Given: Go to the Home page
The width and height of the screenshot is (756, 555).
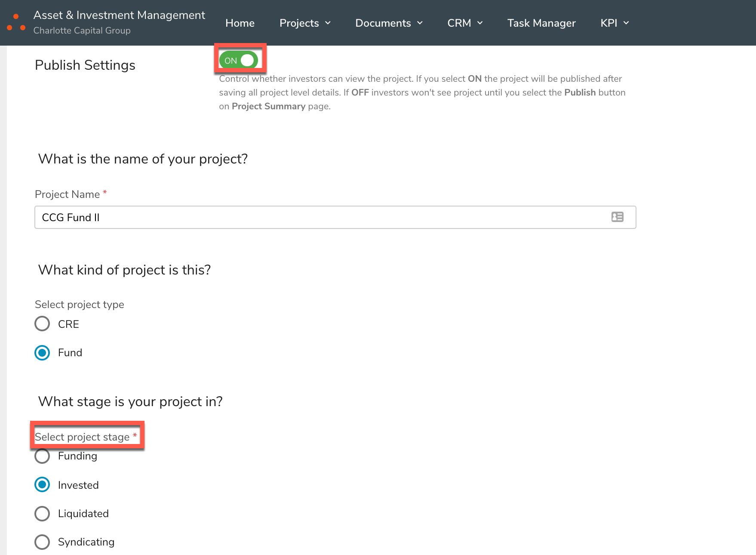Looking at the screenshot, I should tap(240, 23).
